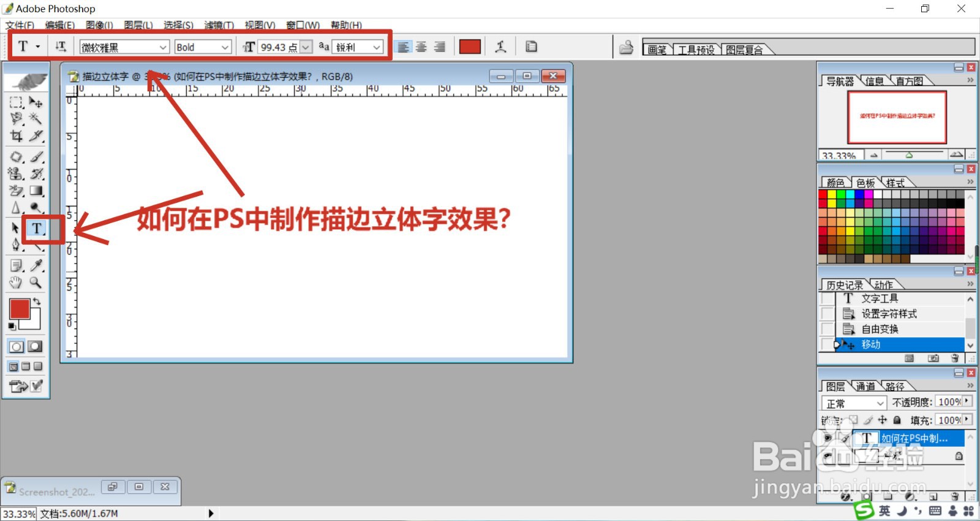Select the Brush tool
The image size is (980, 521).
point(36,157)
